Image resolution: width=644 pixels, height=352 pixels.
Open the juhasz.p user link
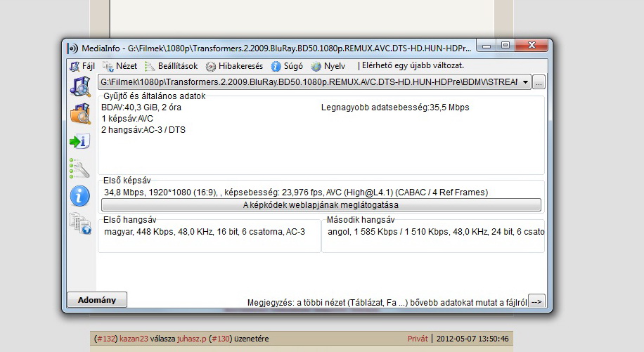[192, 339]
